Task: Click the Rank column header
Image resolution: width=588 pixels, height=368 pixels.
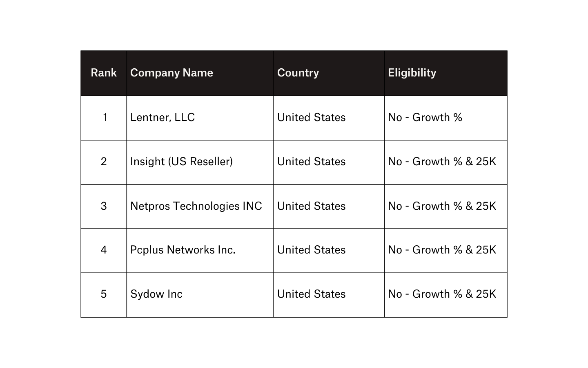Action: pyautogui.click(x=104, y=73)
